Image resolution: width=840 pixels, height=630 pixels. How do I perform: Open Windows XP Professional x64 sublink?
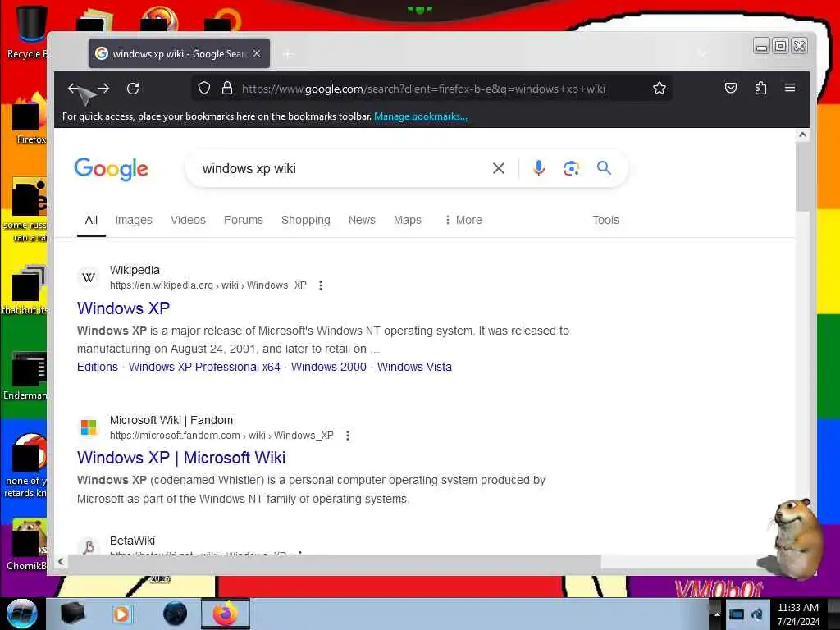click(204, 367)
